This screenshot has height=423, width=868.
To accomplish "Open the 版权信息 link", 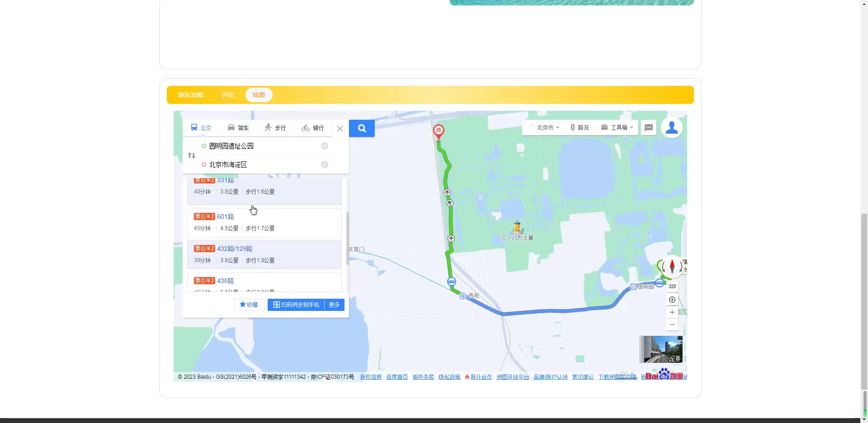I will tap(371, 377).
